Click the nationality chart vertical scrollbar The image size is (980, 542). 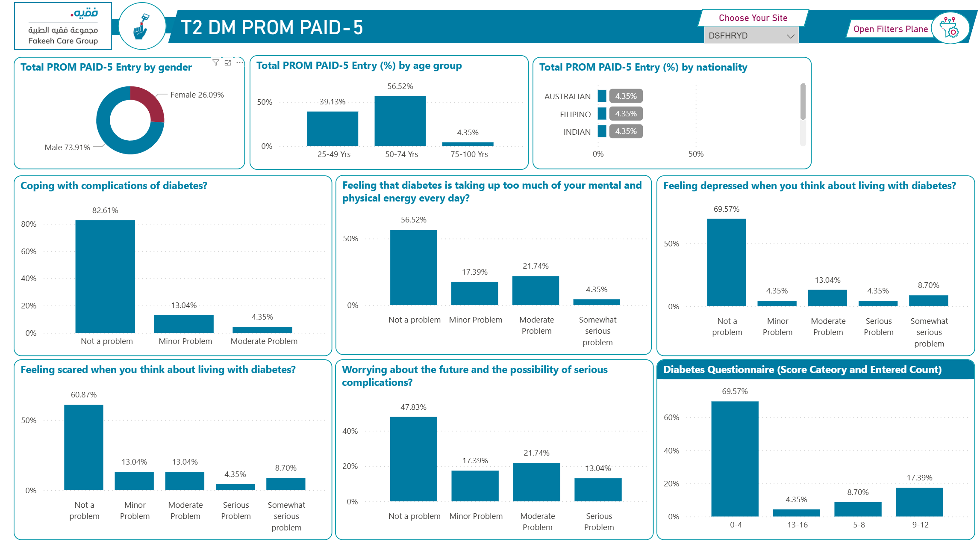click(x=803, y=102)
